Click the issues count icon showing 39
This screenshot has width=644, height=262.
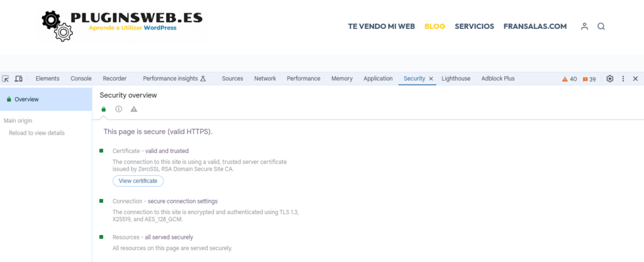click(589, 79)
